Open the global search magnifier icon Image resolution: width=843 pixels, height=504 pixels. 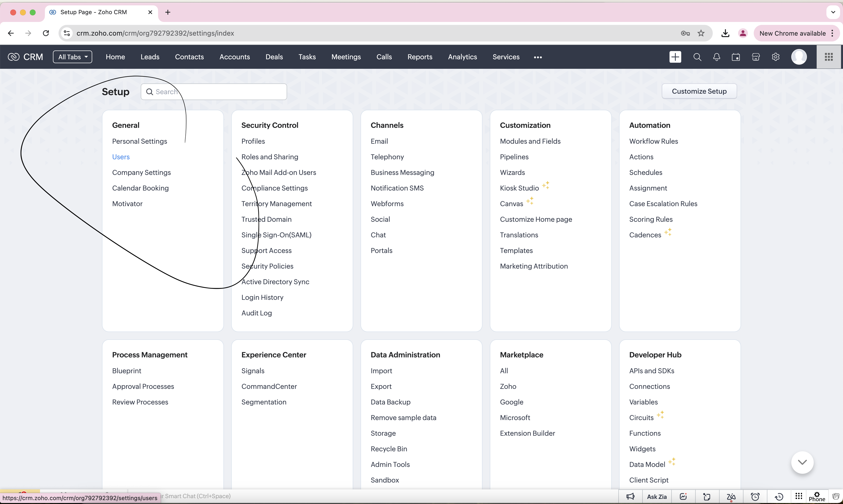click(x=697, y=57)
